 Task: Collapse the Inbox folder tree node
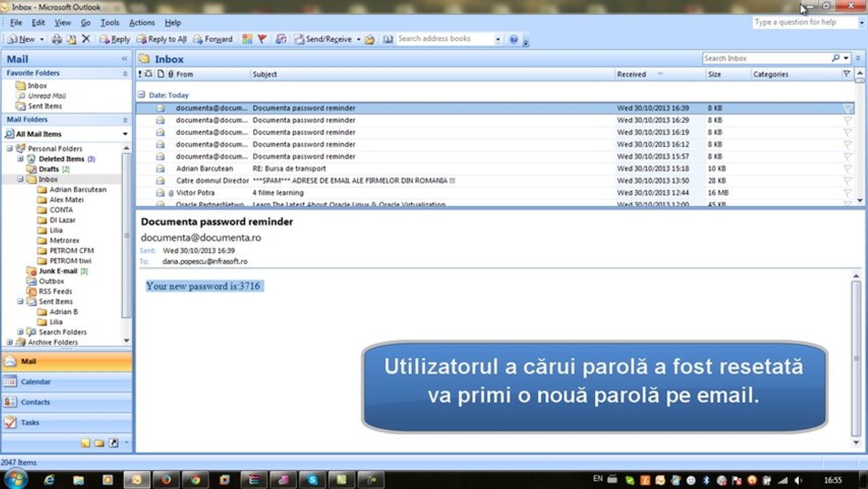pos(20,179)
